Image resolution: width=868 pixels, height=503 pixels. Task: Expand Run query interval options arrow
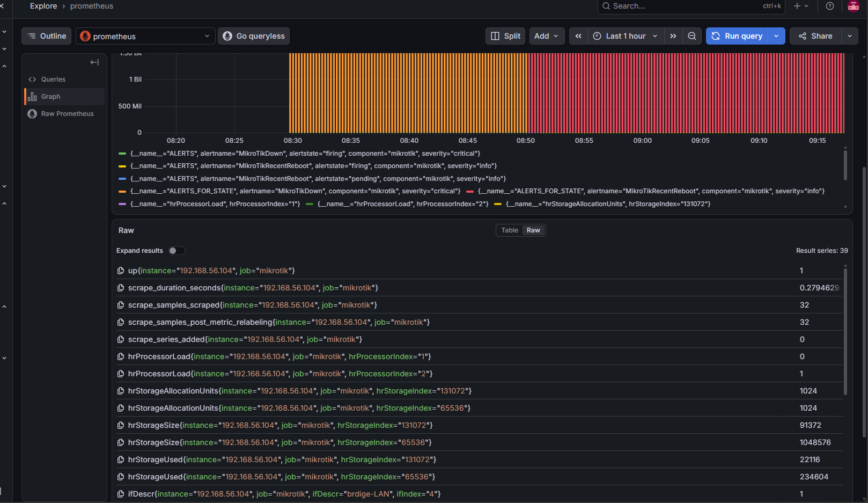click(x=776, y=36)
